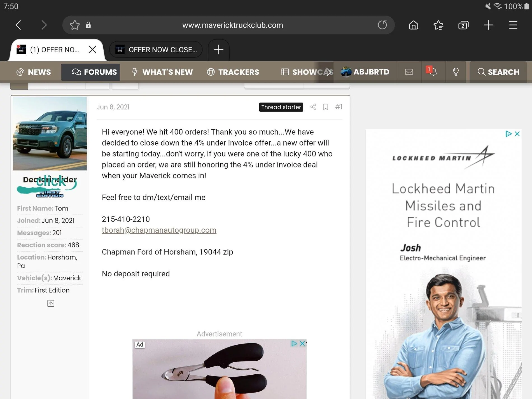
Task: Open the private messages inbox
Action: point(409,72)
